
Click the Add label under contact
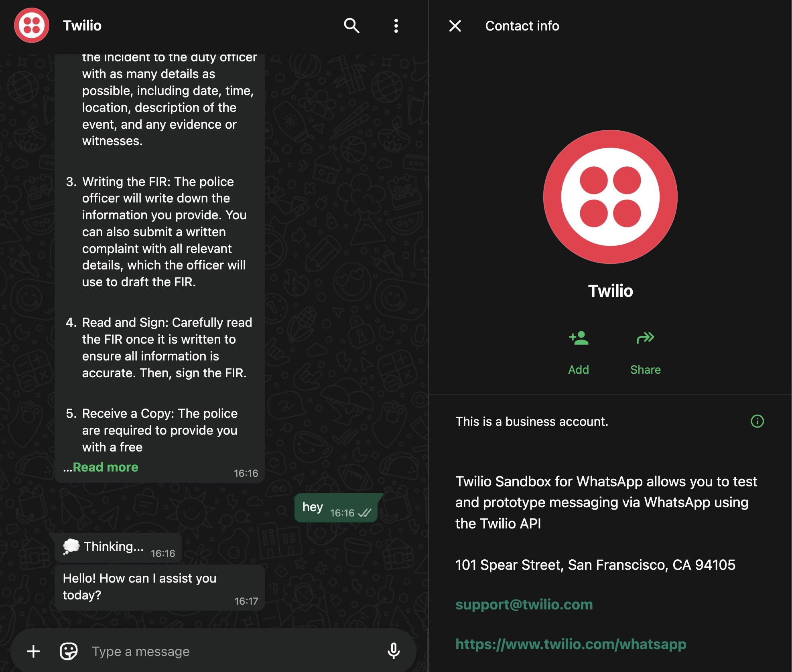[x=579, y=369]
